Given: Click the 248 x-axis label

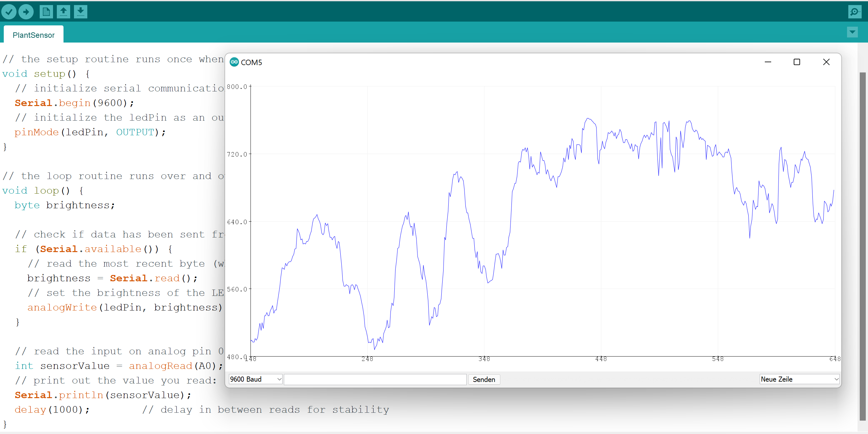Looking at the screenshot, I should (x=367, y=359).
